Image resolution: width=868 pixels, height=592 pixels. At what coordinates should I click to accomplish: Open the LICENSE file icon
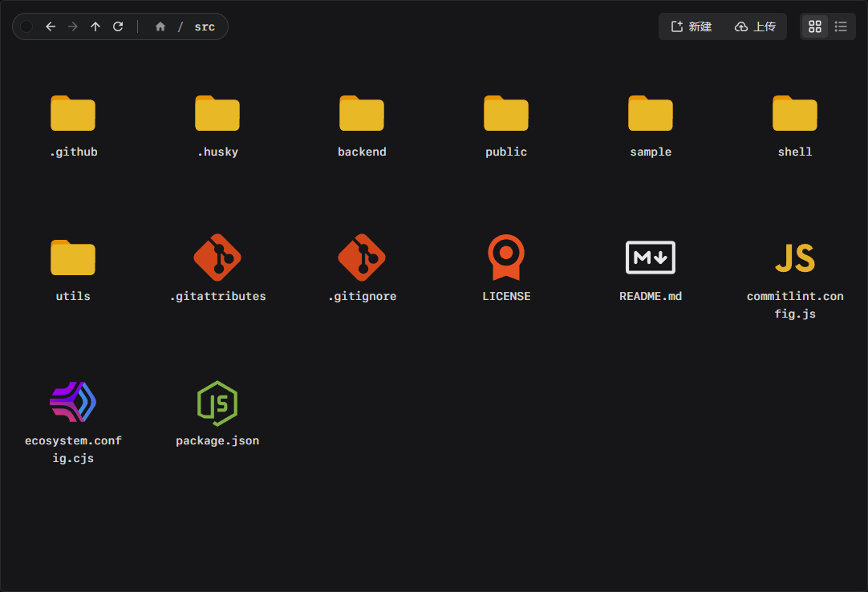click(x=506, y=257)
